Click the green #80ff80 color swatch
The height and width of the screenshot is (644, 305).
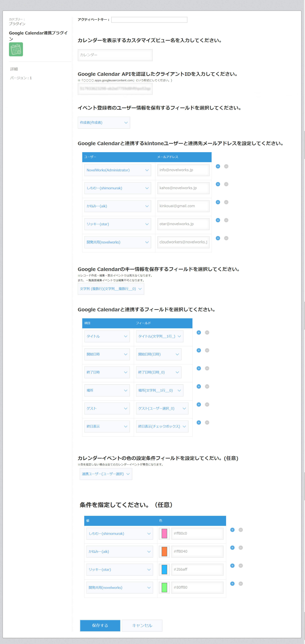164,587
